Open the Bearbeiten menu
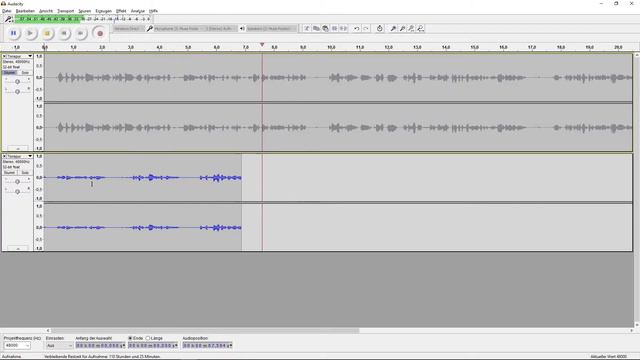Image resolution: width=640 pixels, height=360 pixels. pyautogui.click(x=25, y=11)
